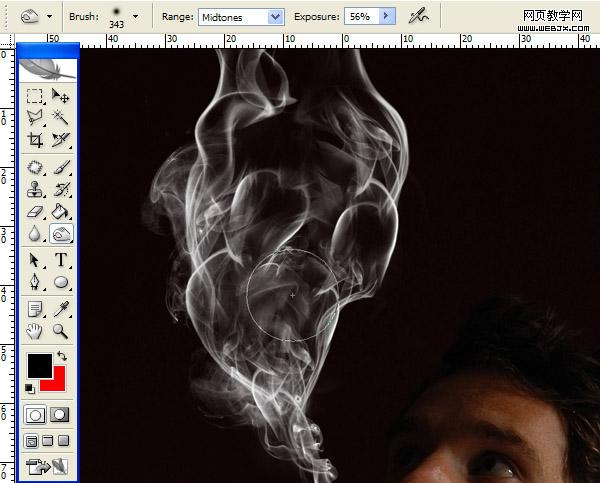This screenshot has height=483, width=600.
Task: Select the Move tool
Action: click(x=60, y=96)
